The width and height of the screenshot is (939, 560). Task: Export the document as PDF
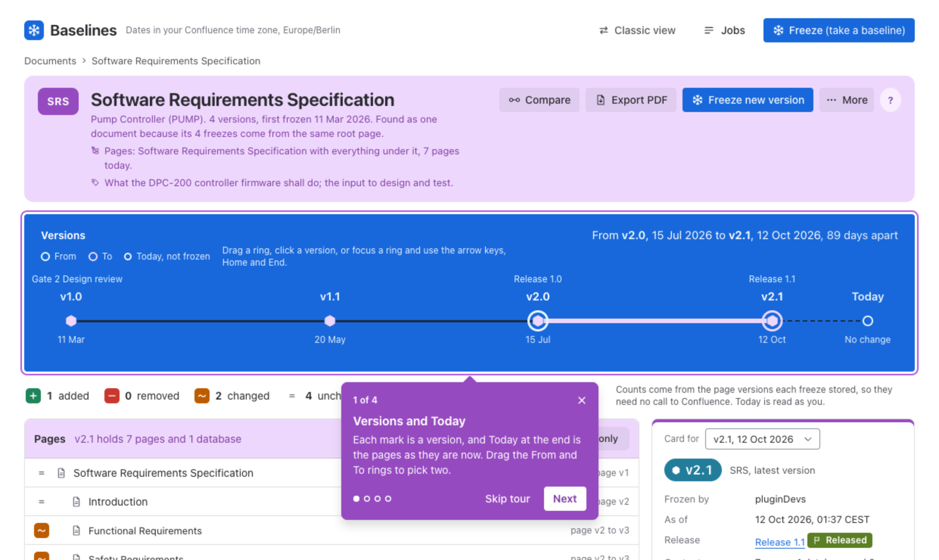[631, 100]
